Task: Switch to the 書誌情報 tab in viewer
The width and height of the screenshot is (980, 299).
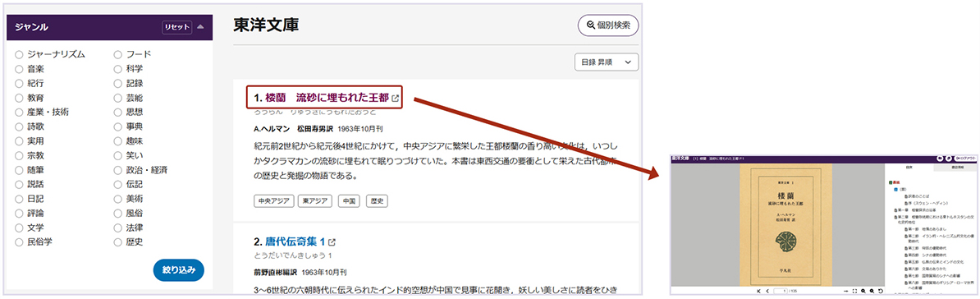Action: point(955,168)
